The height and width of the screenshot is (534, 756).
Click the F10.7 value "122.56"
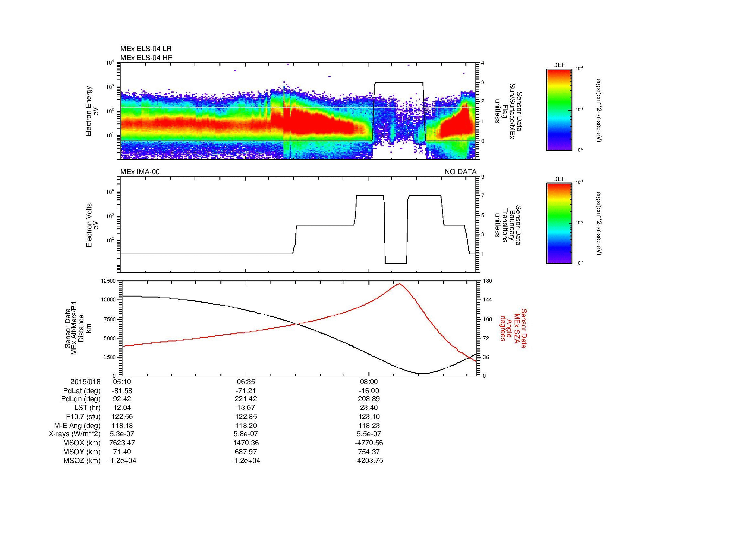[x=122, y=417]
